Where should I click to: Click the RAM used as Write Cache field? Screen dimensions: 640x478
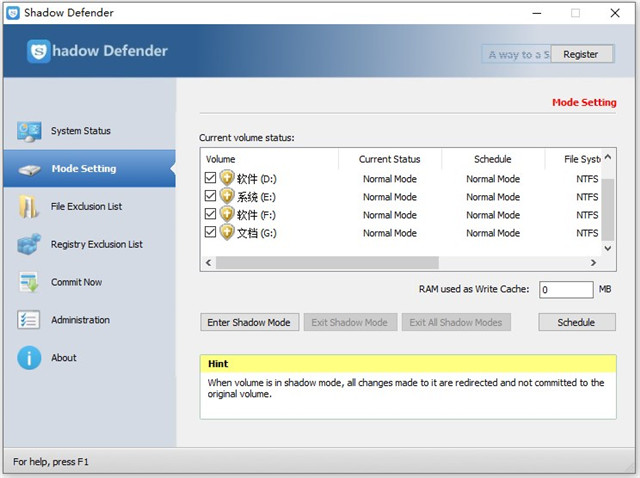[x=566, y=290]
